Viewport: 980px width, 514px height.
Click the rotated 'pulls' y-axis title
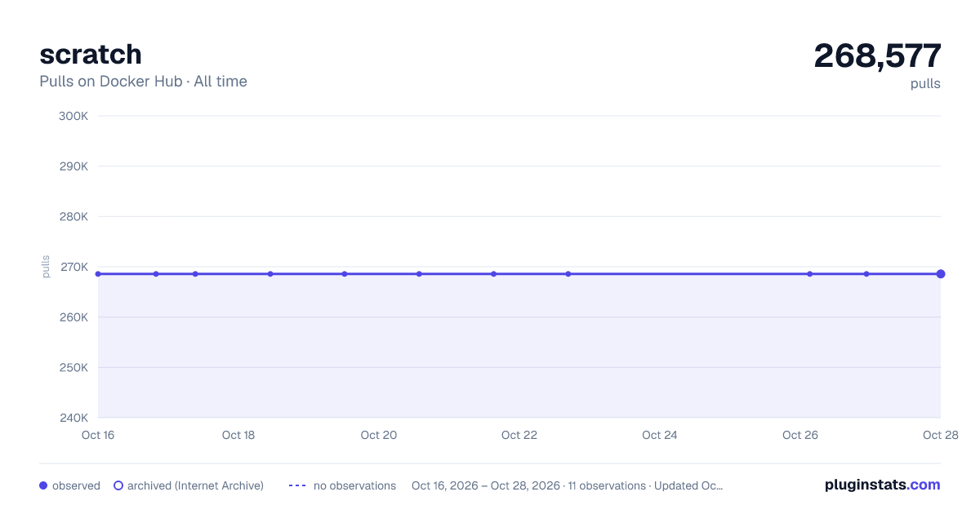click(x=46, y=267)
